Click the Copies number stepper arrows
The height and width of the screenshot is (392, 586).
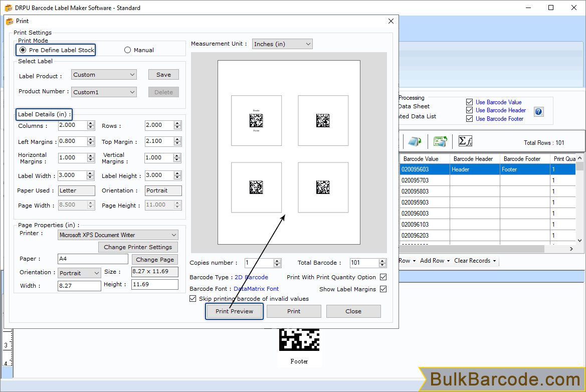(277, 263)
